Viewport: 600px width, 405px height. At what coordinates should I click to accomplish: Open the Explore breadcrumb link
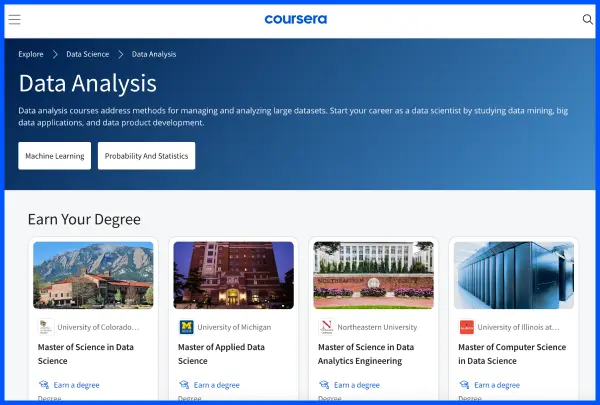point(31,54)
